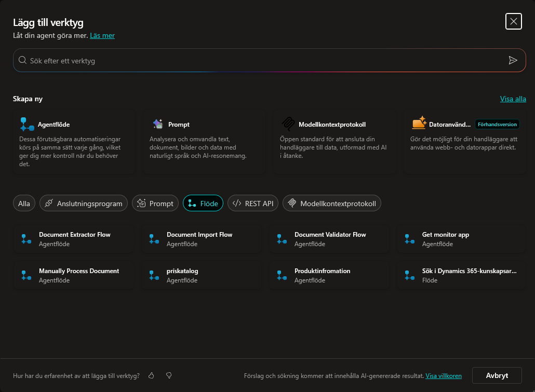Filter tools by Prompt
Screen dimensions: 535x392
pos(155,204)
